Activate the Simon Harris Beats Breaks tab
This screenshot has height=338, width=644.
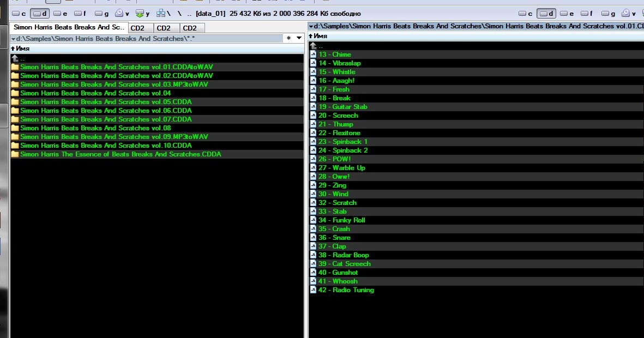point(69,27)
